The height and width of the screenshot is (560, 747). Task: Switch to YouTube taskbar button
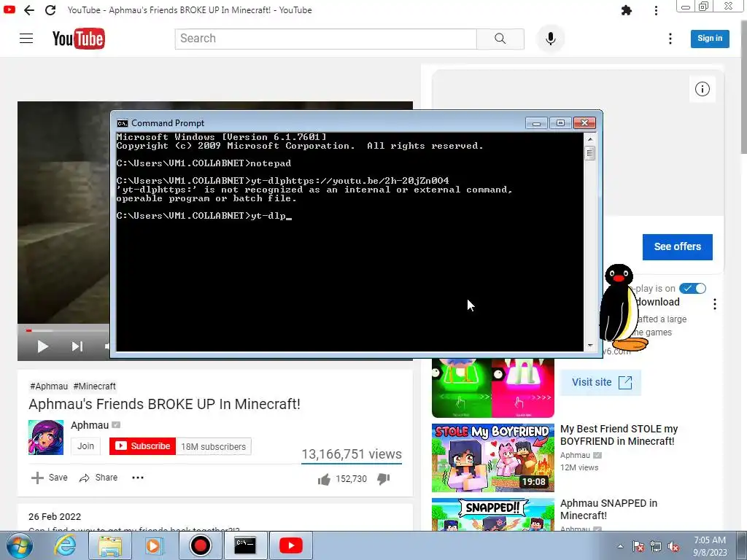click(290, 545)
